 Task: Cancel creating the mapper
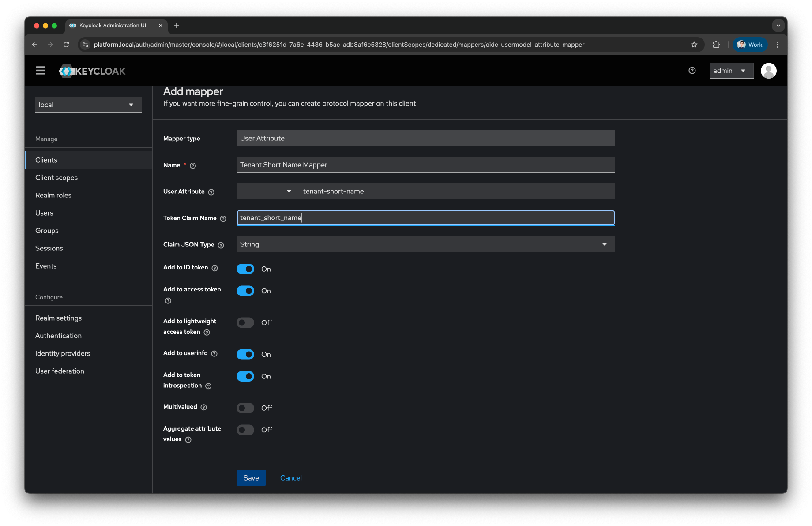(x=291, y=477)
